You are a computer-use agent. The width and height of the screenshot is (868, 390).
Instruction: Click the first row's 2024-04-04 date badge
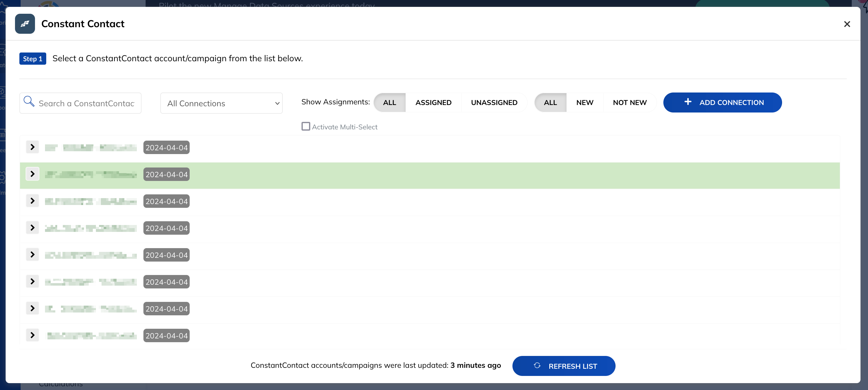coord(167,147)
